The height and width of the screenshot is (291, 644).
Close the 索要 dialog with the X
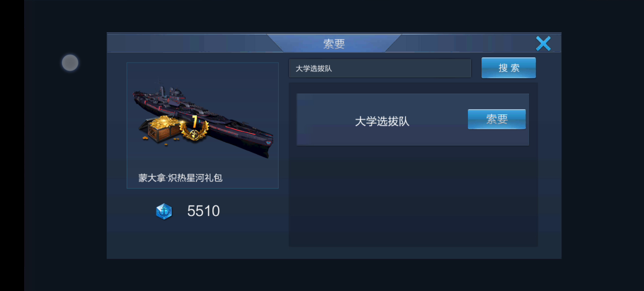click(x=543, y=44)
